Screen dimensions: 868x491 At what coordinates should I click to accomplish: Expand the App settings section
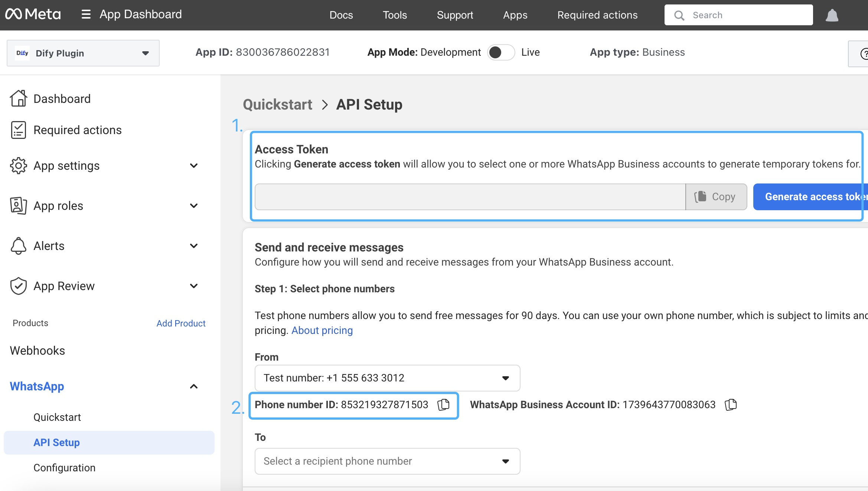click(193, 166)
